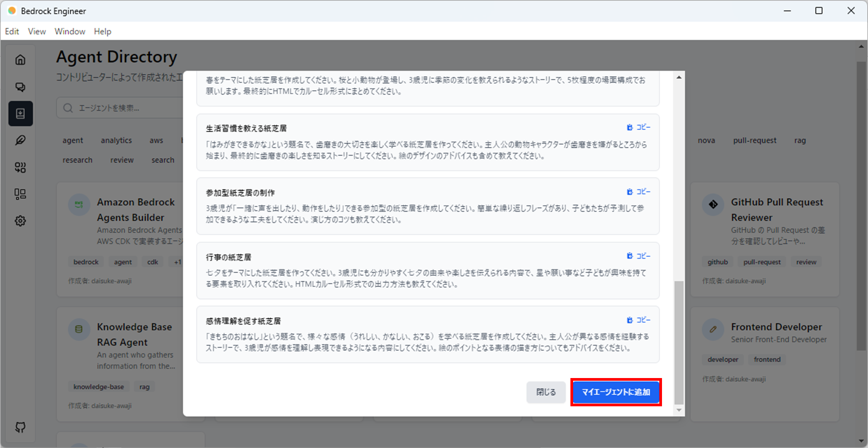Open the GitHub Pull Request Reviewer card title
Viewport: 868px width, 448px height.
[x=777, y=210]
